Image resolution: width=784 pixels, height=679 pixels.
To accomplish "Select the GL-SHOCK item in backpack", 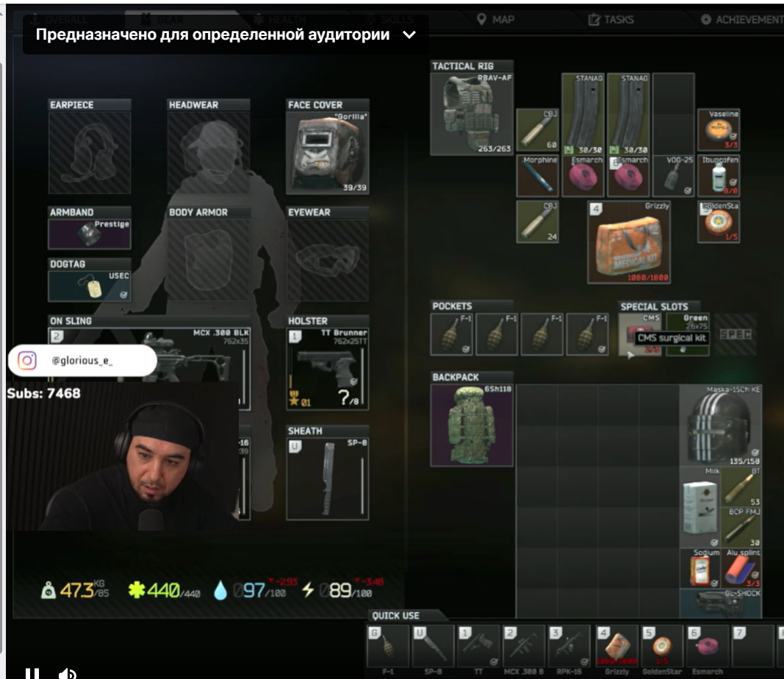I will (x=721, y=603).
